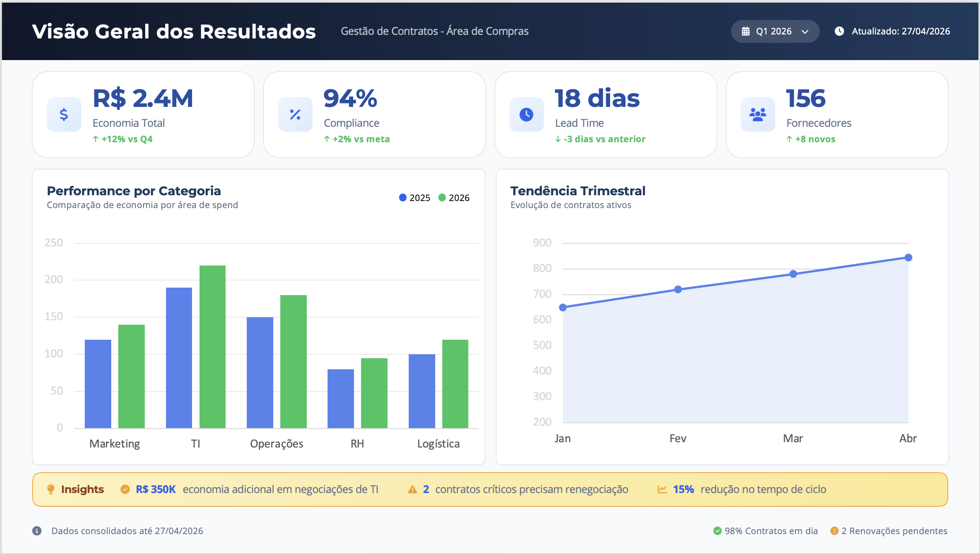Click the people icon on Fornecedores card
The width and height of the screenshot is (980, 554).
click(x=758, y=114)
